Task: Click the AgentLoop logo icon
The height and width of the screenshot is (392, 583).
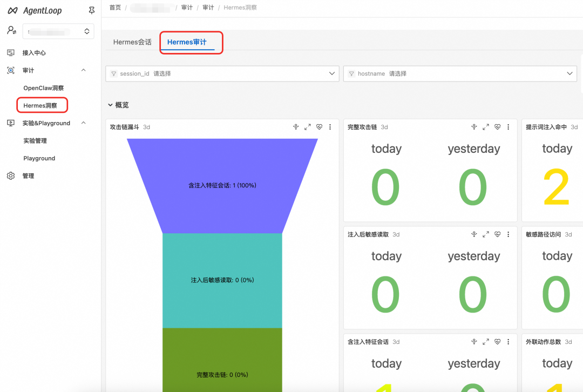Action: 12,11
